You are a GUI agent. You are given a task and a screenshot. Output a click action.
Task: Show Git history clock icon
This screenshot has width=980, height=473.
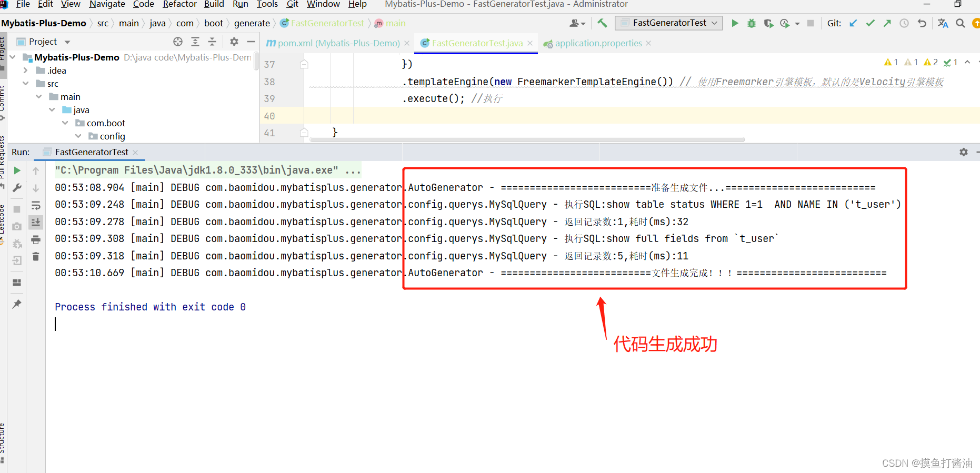[904, 23]
